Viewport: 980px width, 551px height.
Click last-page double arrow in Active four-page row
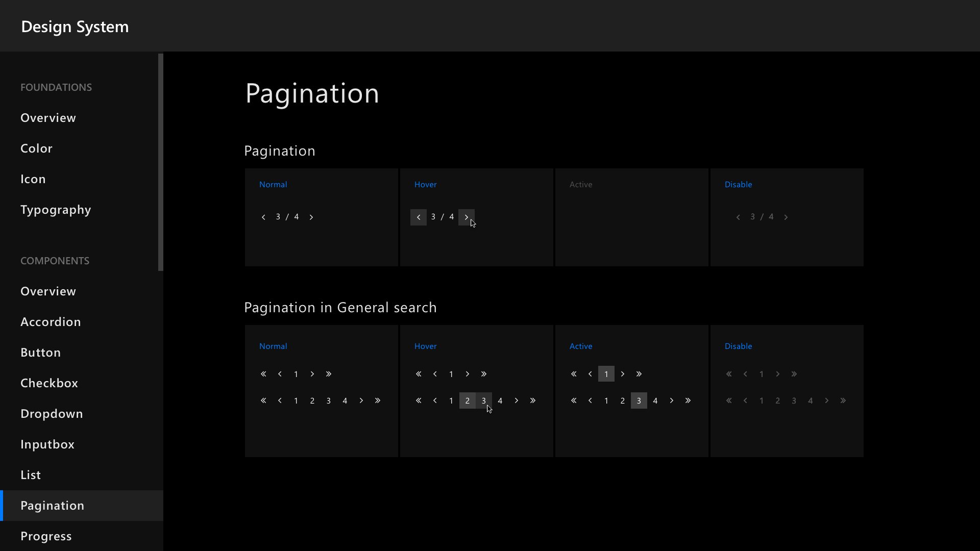coord(688,401)
